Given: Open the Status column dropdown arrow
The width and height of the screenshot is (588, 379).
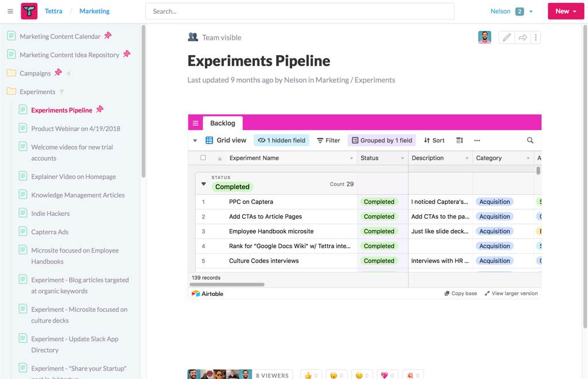Looking at the screenshot, I should [402, 158].
